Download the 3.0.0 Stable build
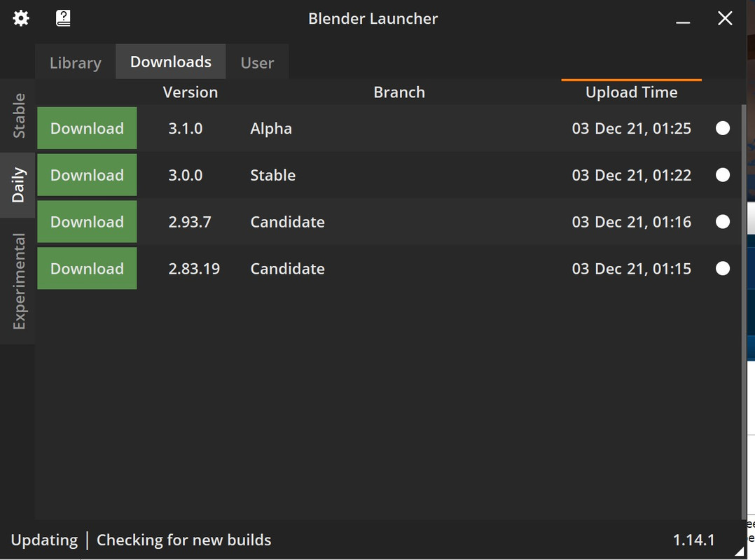This screenshot has height=560, width=755. pos(87,174)
